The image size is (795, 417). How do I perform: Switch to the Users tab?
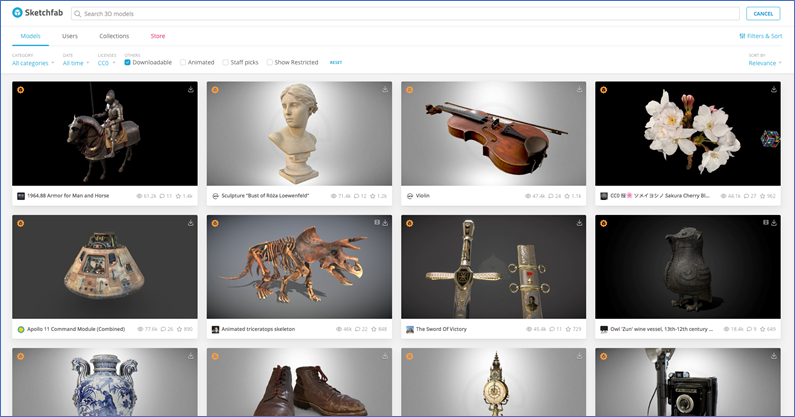tap(70, 36)
